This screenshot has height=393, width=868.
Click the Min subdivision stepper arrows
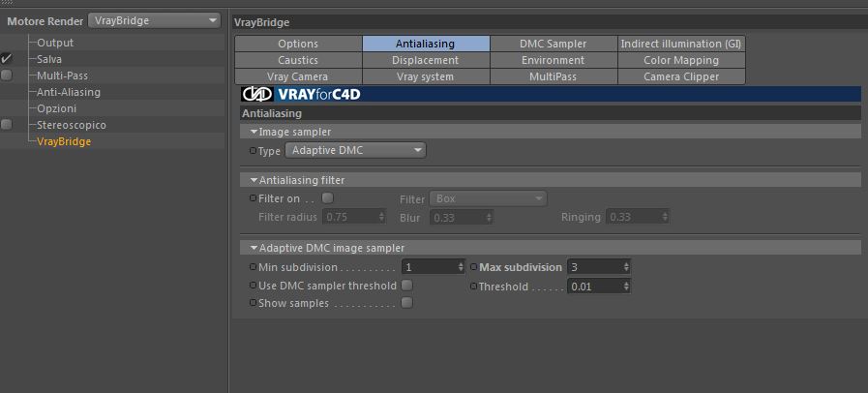tap(462, 267)
